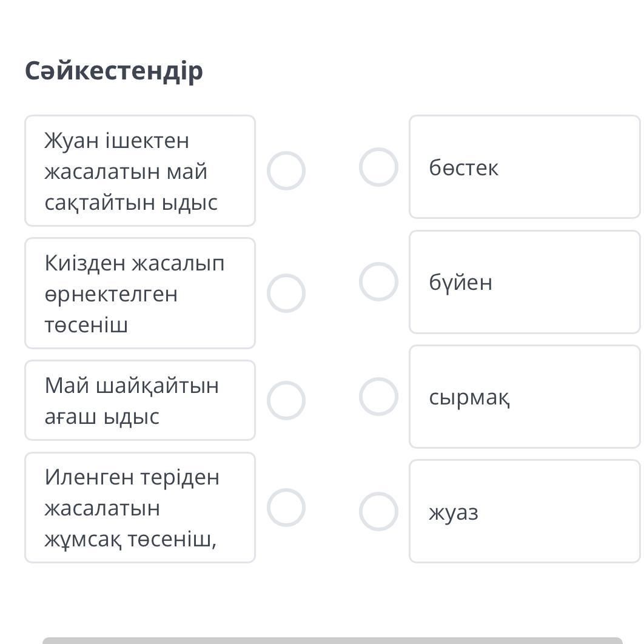
Task: Select radio next to 'Май шайқайтын ағаш ыдыс'
Action: 286,400
